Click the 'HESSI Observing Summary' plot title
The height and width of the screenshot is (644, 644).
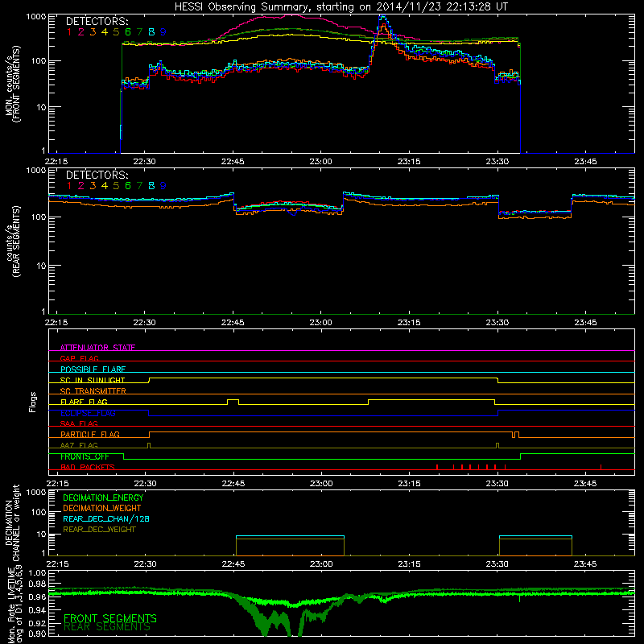(x=341, y=6)
